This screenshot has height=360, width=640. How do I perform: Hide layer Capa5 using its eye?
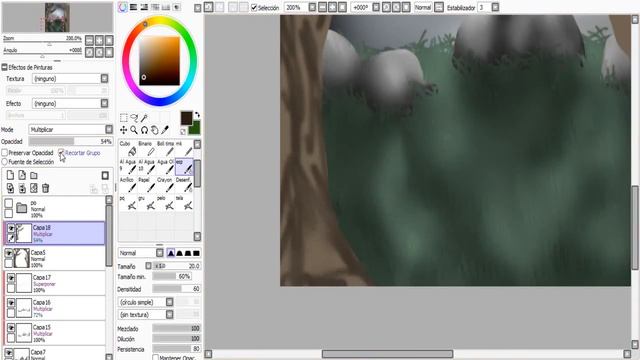pyautogui.click(x=9, y=253)
